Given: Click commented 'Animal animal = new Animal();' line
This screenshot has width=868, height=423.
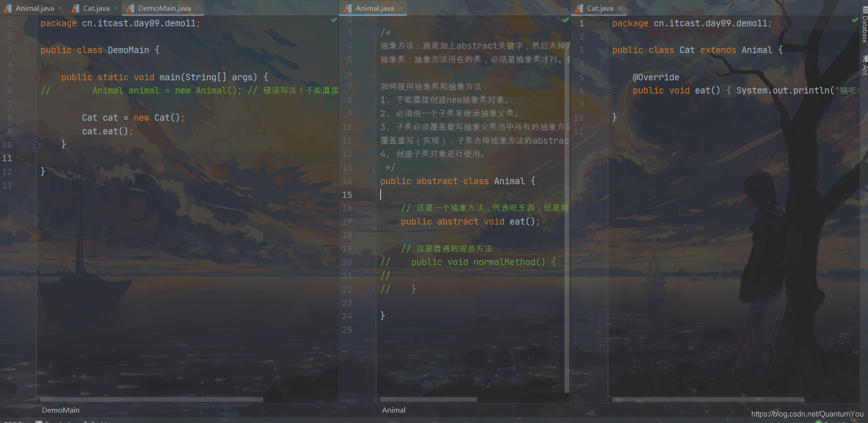Looking at the screenshot, I should click(167, 91).
